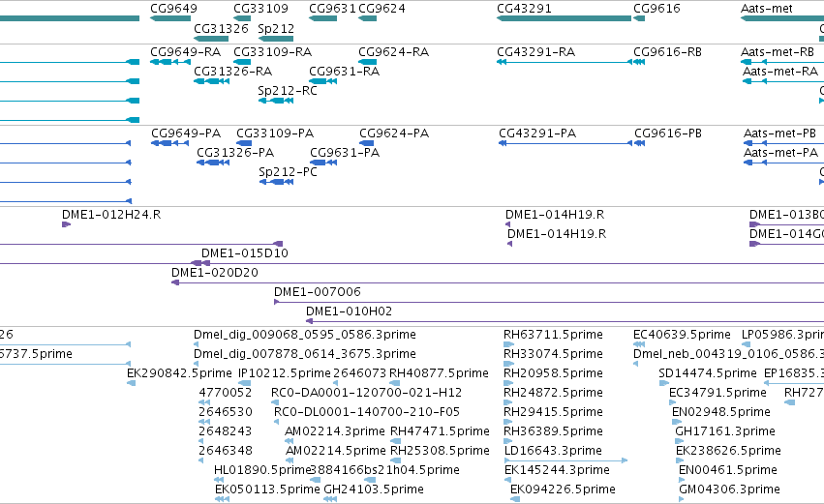Image resolution: width=824 pixels, height=504 pixels.
Task: Click transcript CG31326-RA label
Action: point(232,72)
